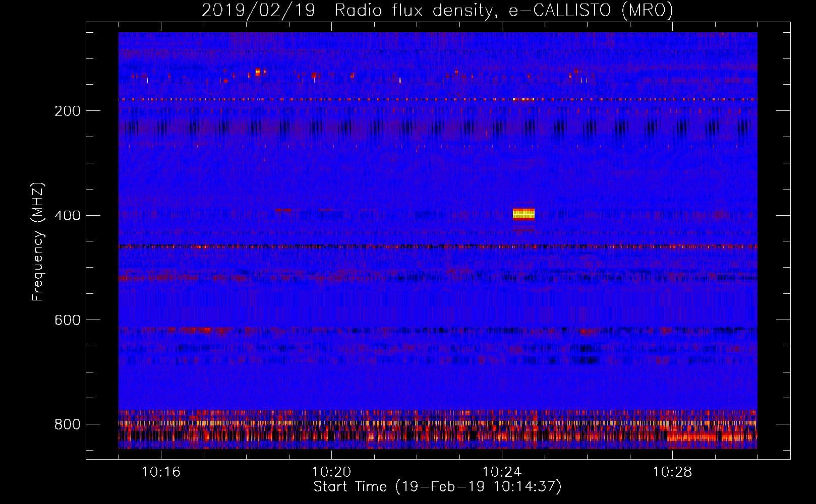The height and width of the screenshot is (504, 816).
Task: Click the 10:20 time tick label
Action: tap(332, 472)
